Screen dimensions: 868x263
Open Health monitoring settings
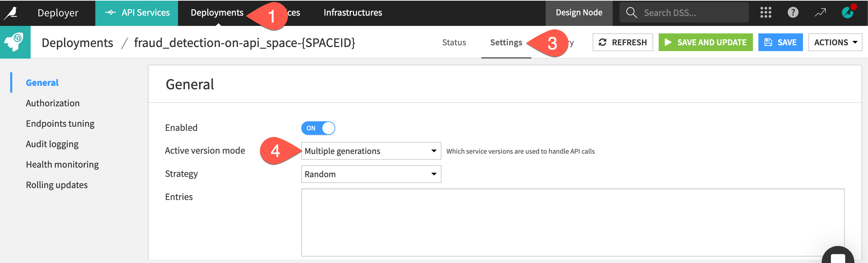(62, 165)
